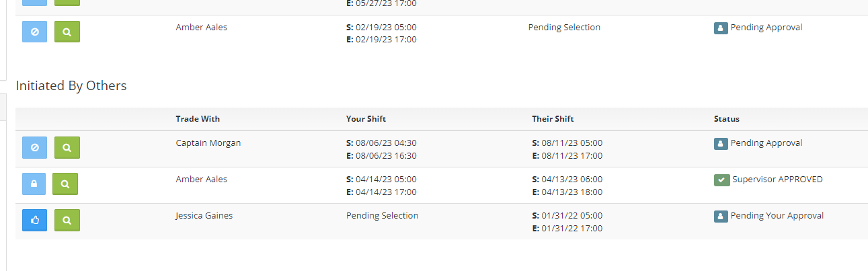Click the Your Shift column header
The height and width of the screenshot is (271, 868).
(x=366, y=119)
